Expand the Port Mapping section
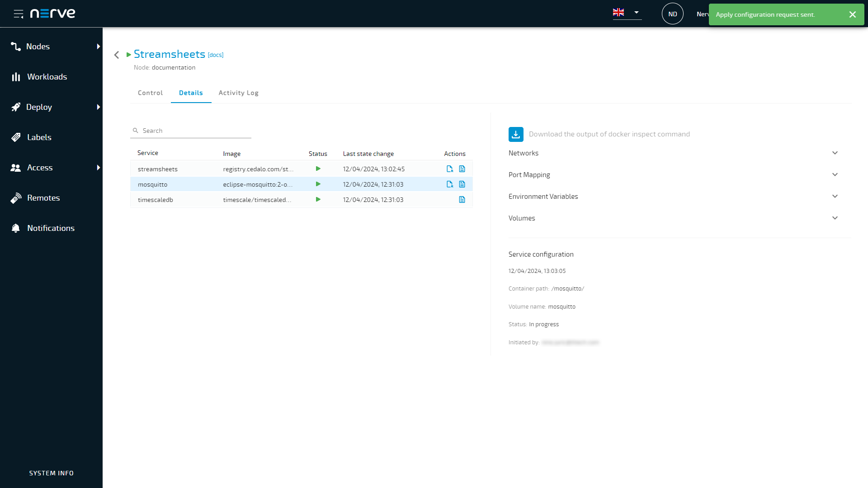Screen dimensions: 868x488 coord(835,175)
